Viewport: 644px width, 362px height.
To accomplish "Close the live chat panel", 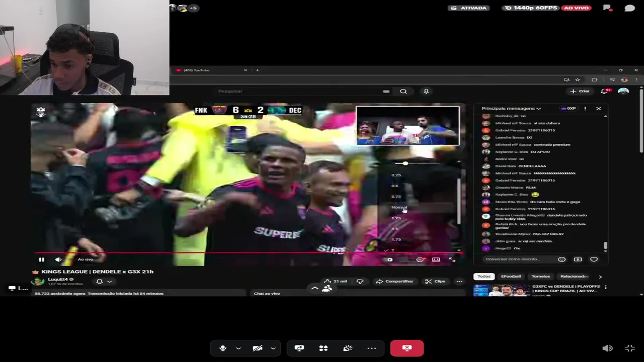I will (x=599, y=109).
